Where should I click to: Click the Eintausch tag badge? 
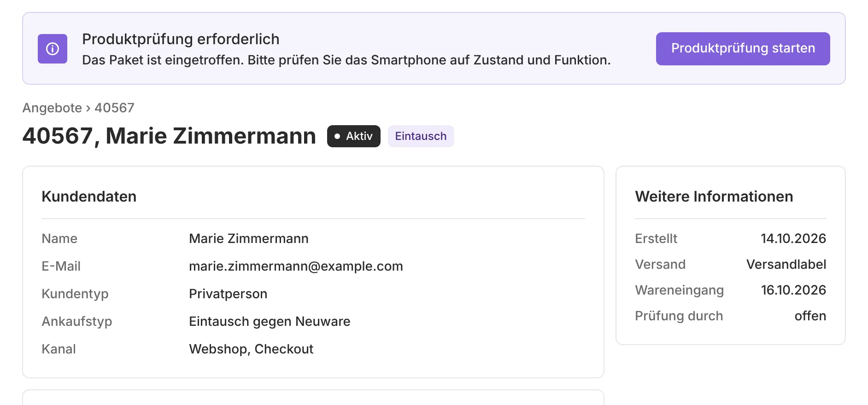point(421,136)
